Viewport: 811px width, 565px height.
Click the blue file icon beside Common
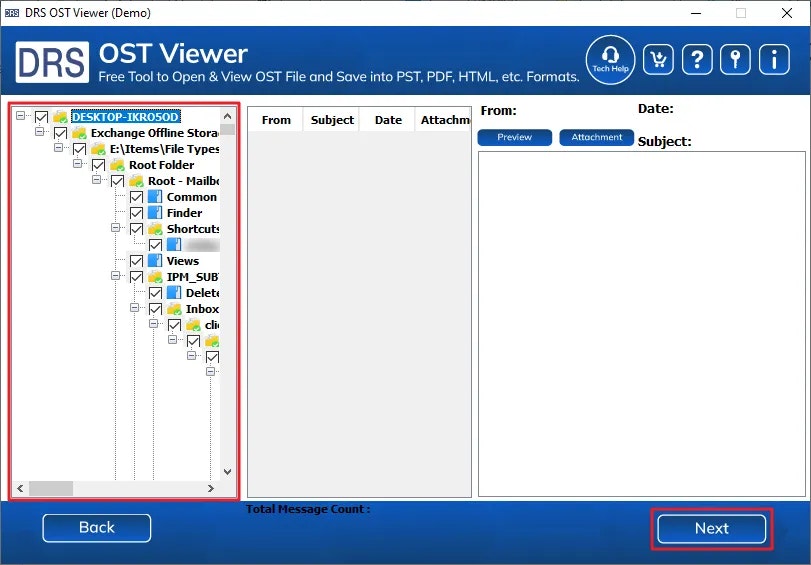[155, 197]
